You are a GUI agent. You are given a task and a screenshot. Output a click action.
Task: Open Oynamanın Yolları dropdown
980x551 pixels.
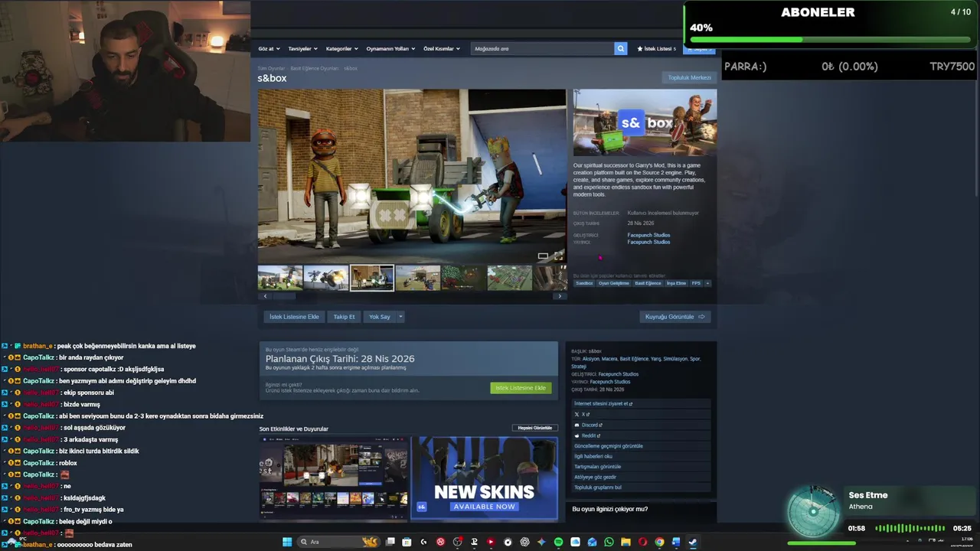coord(390,48)
